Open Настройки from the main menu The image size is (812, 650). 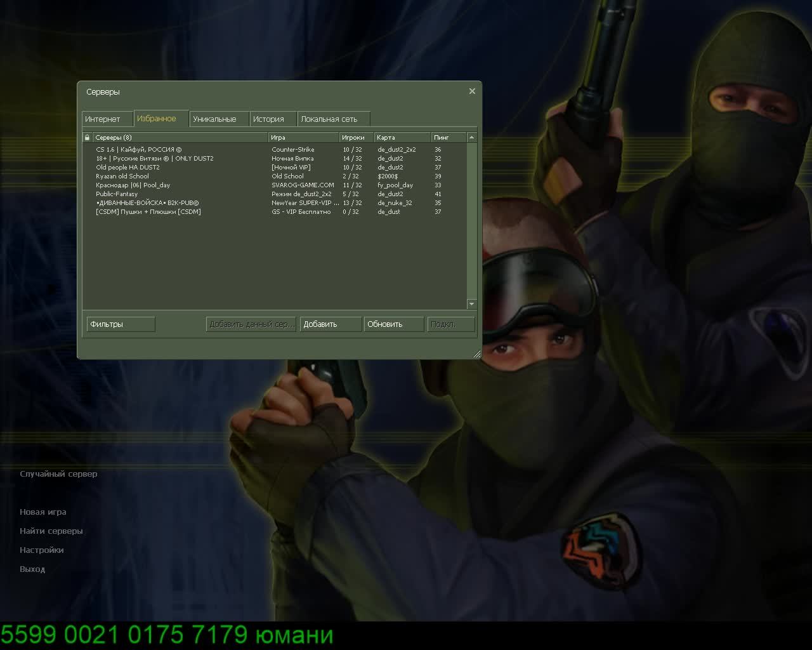click(41, 550)
